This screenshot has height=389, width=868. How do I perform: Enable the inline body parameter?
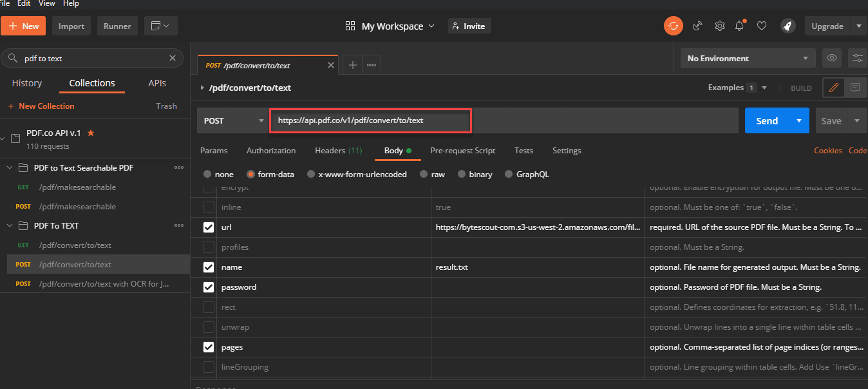(x=209, y=206)
